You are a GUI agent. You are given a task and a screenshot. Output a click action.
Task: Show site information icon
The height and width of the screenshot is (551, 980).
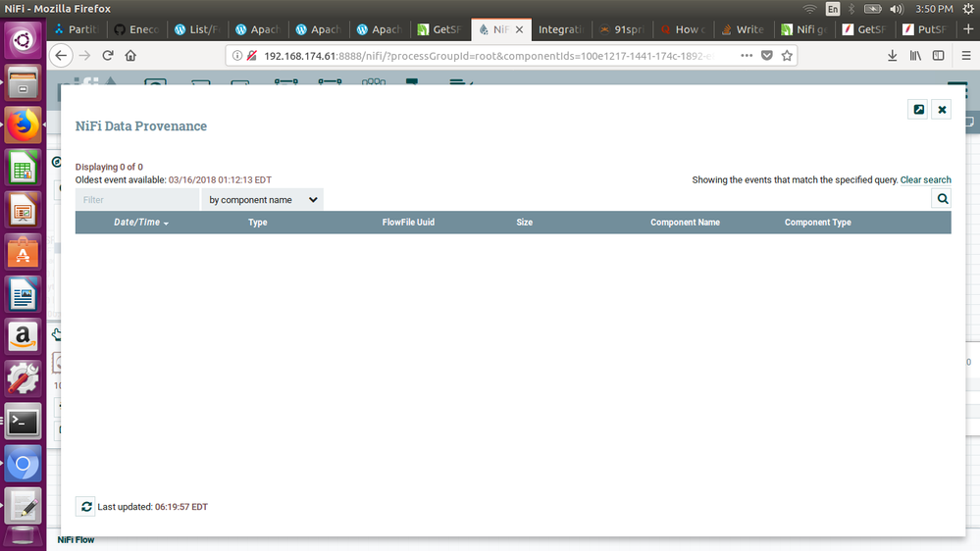[236, 56]
